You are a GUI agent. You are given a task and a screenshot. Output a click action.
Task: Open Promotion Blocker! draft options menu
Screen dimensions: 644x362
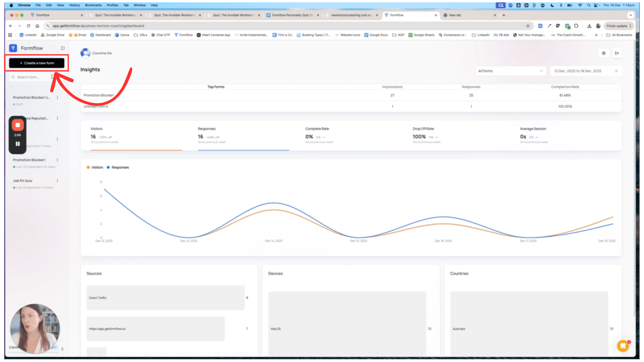point(57,98)
